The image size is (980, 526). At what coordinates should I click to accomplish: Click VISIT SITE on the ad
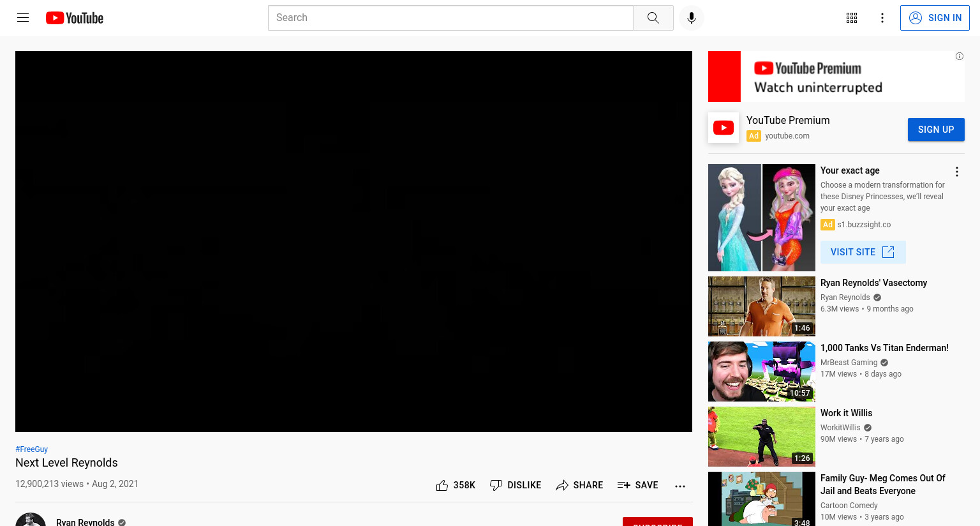863,252
